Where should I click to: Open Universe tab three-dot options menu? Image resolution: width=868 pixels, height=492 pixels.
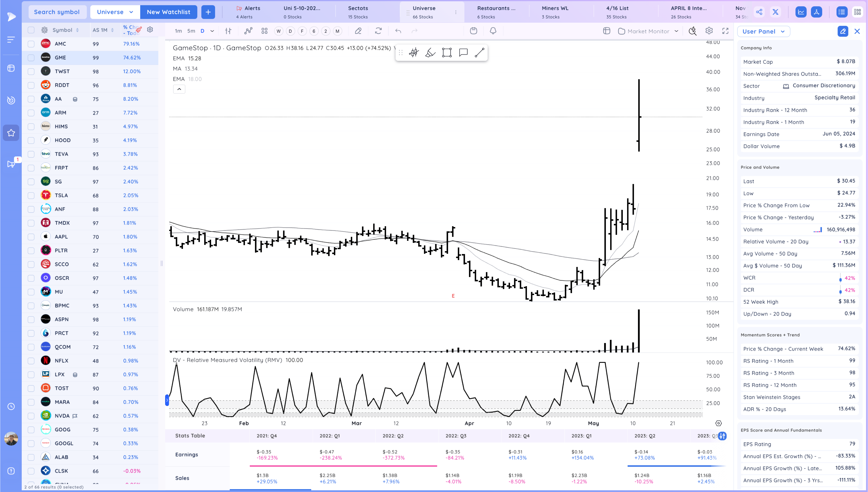pos(456,12)
